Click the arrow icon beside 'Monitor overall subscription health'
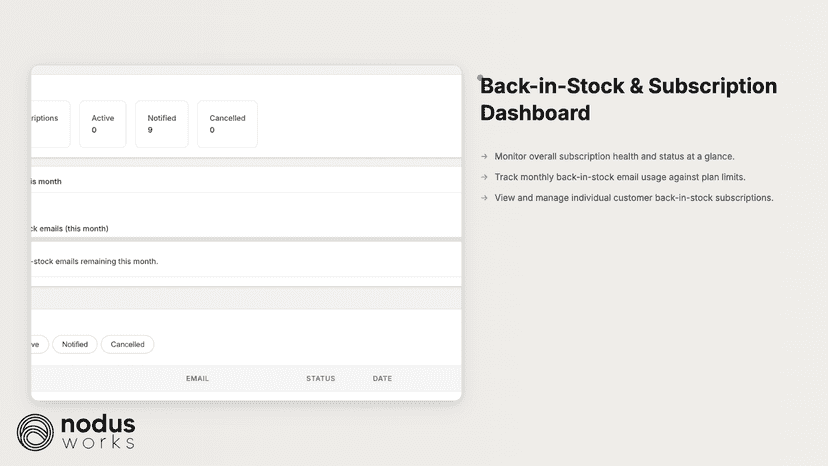Image resolution: width=828 pixels, height=466 pixels. pyautogui.click(x=484, y=156)
